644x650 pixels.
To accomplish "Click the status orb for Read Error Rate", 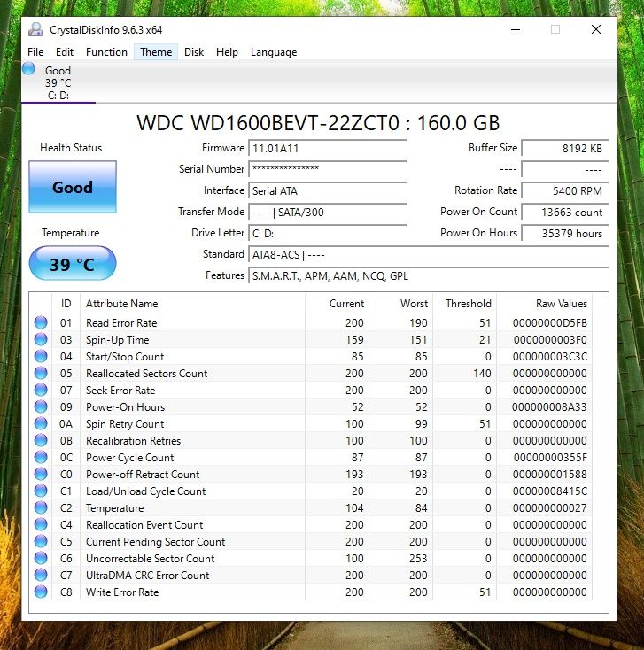I will (x=41, y=322).
